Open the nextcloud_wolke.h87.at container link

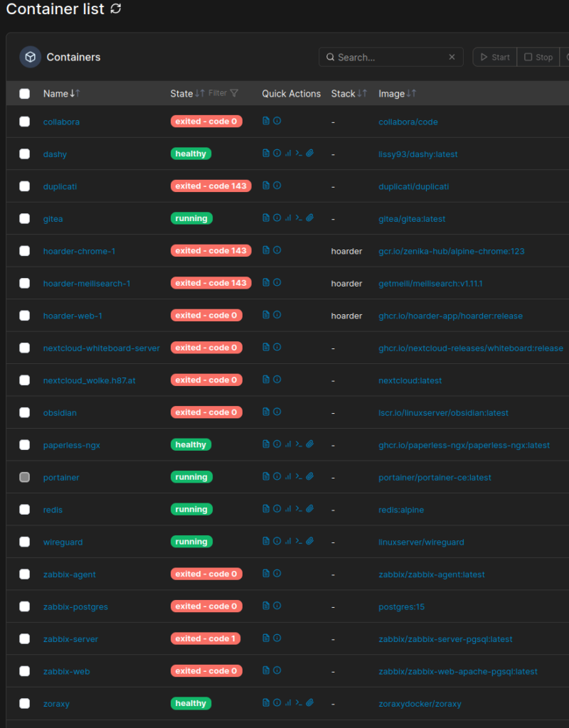point(89,381)
